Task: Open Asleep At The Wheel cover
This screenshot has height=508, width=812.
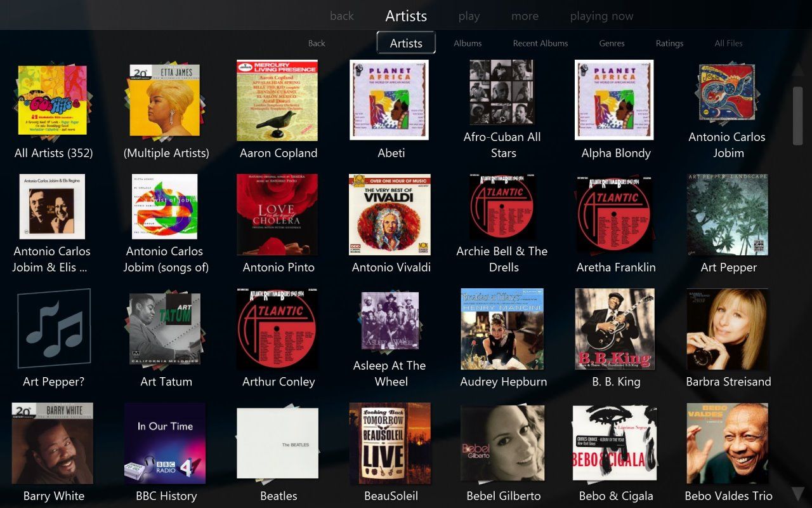Action: (x=390, y=320)
